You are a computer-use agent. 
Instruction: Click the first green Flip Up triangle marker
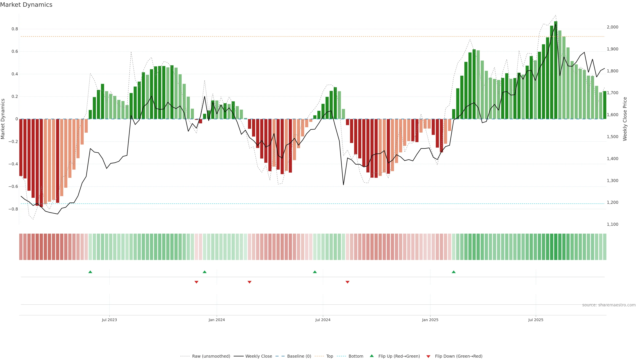[90, 272]
